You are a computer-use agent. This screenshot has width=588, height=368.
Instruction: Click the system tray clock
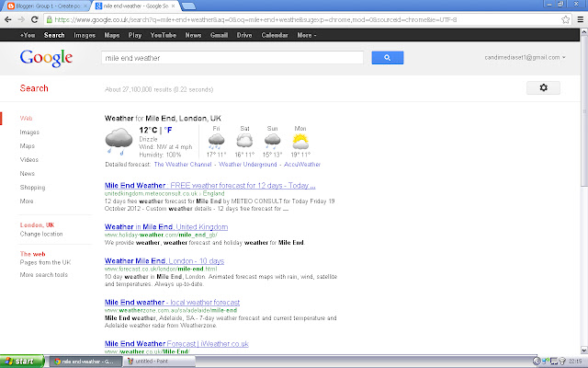(x=575, y=362)
